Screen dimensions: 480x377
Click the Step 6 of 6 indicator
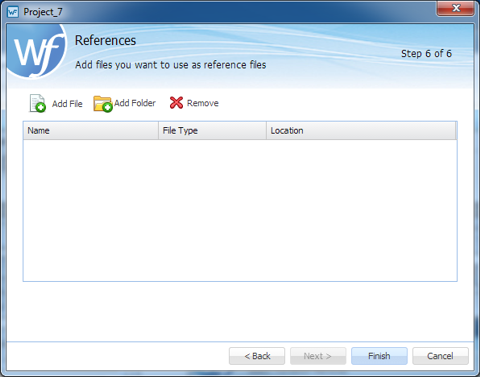(x=426, y=54)
